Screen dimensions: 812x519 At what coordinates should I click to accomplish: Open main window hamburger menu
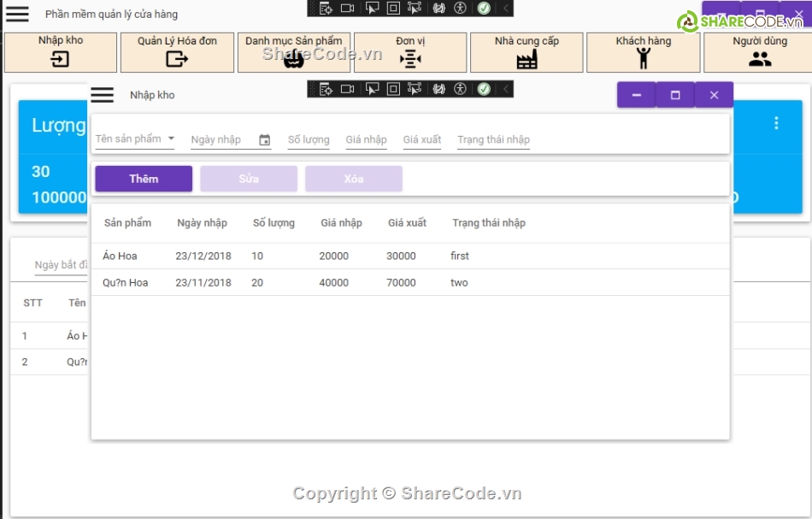pyautogui.click(x=17, y=15)
